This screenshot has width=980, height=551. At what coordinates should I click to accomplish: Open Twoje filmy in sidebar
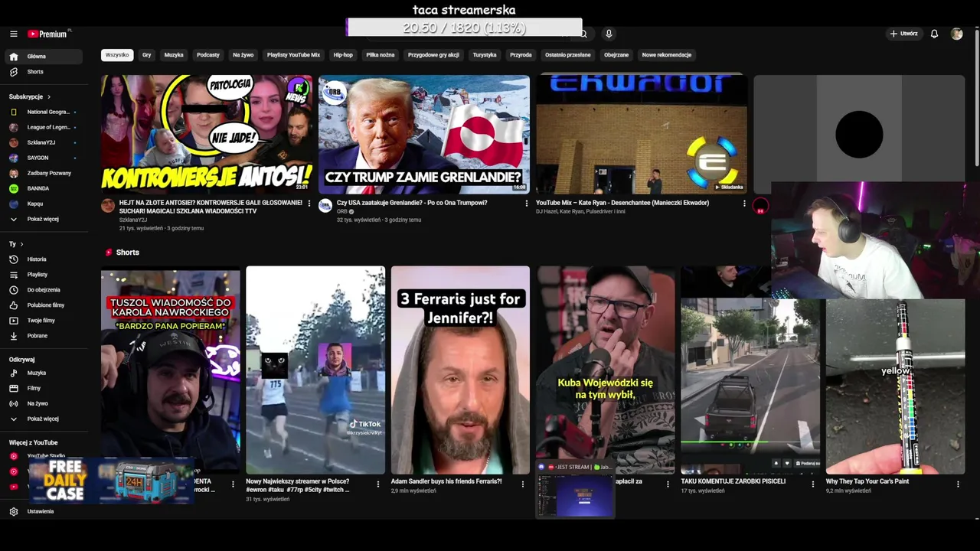point(43,321)
